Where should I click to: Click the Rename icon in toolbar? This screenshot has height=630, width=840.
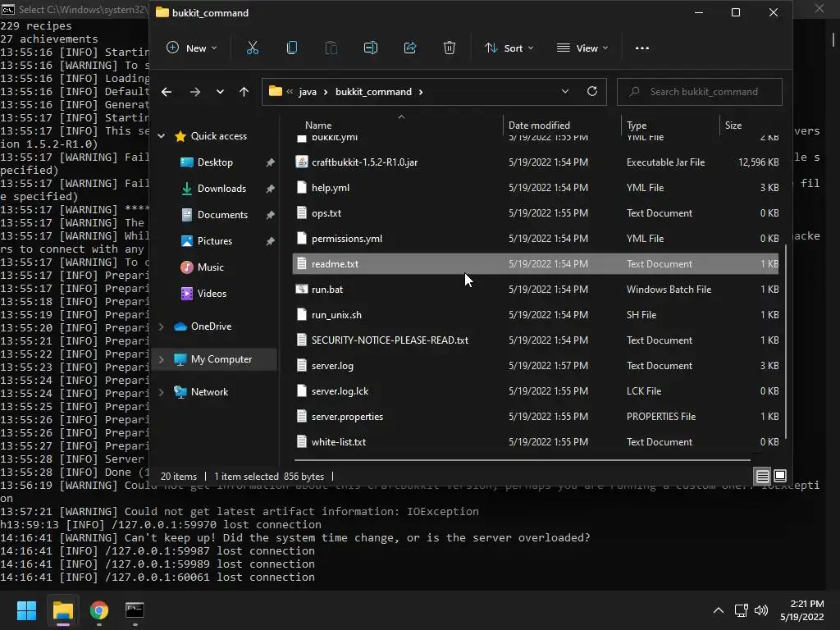click(x=371, y=48)
